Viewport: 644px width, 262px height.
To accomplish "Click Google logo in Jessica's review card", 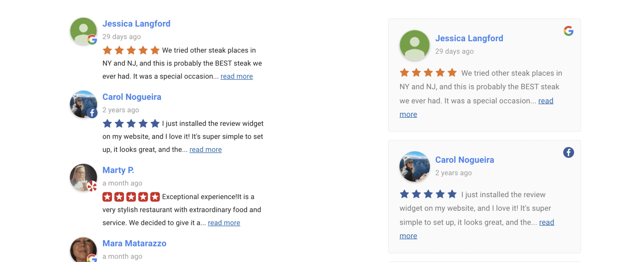I will (x=568, y=31).
